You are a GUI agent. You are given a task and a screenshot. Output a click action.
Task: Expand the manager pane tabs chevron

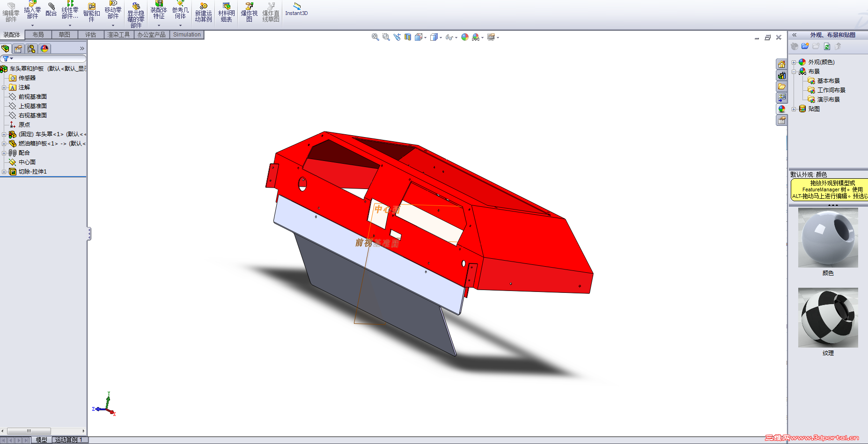tap(82, 49)
